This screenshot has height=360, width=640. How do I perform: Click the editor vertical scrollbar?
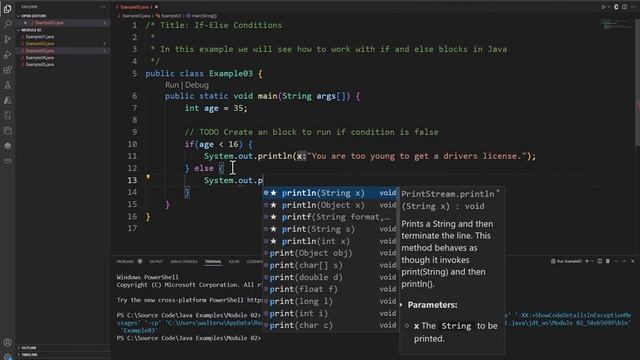point(637,82)
